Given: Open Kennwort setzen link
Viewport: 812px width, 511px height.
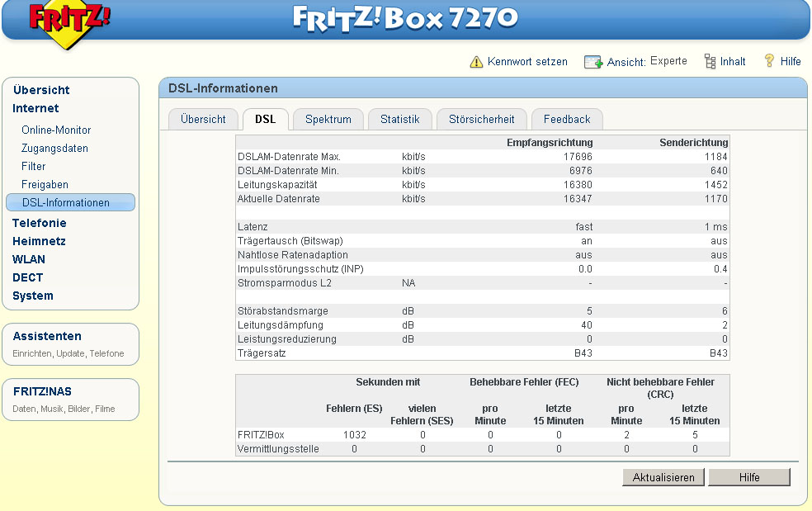Looking at the screenshot, I should click(527, 62).
